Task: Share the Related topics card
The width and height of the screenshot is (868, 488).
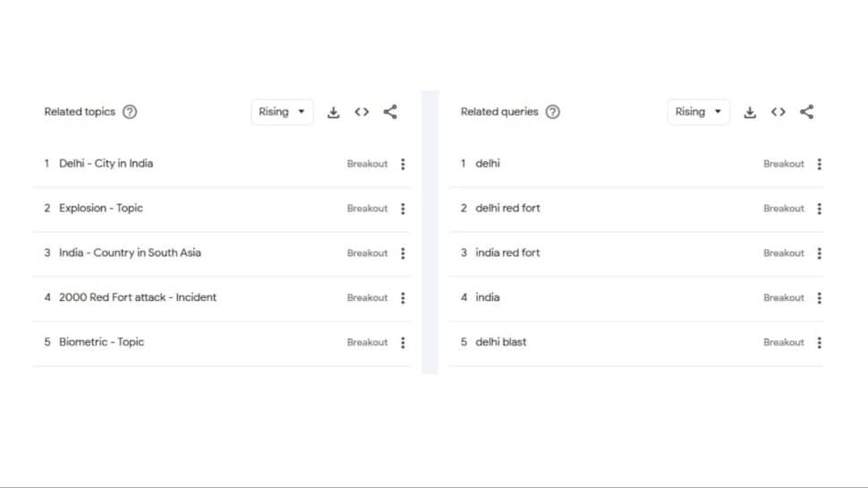Action: click(x=390, y=112)
